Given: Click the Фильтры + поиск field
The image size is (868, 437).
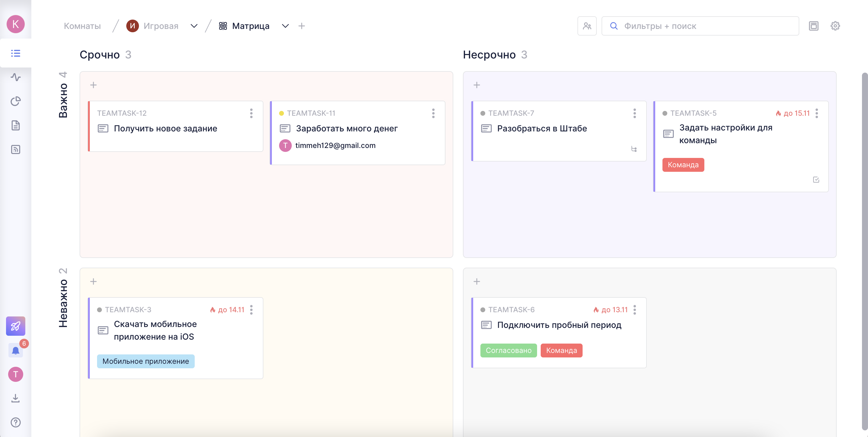Looking at the screenshot, I should coord(701,26).
